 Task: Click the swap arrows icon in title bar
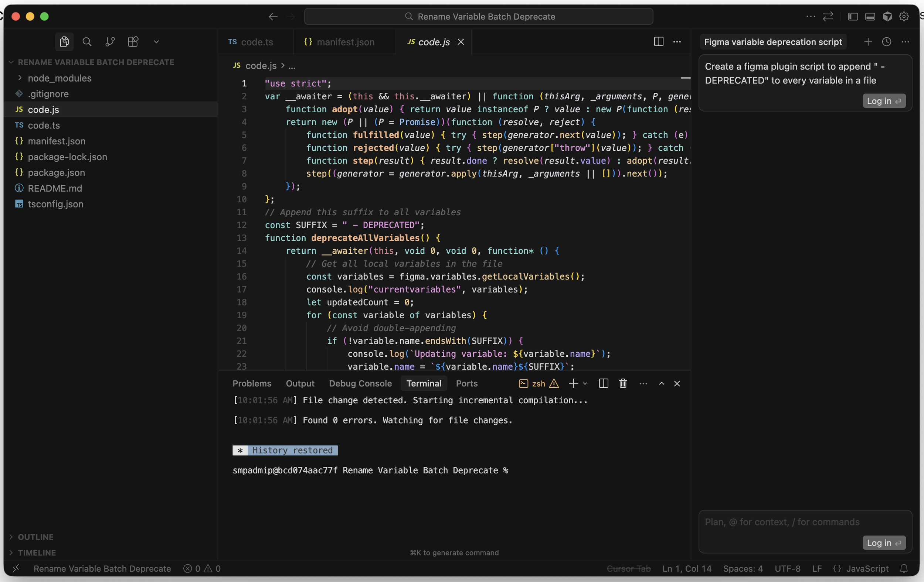pos(828,17)
